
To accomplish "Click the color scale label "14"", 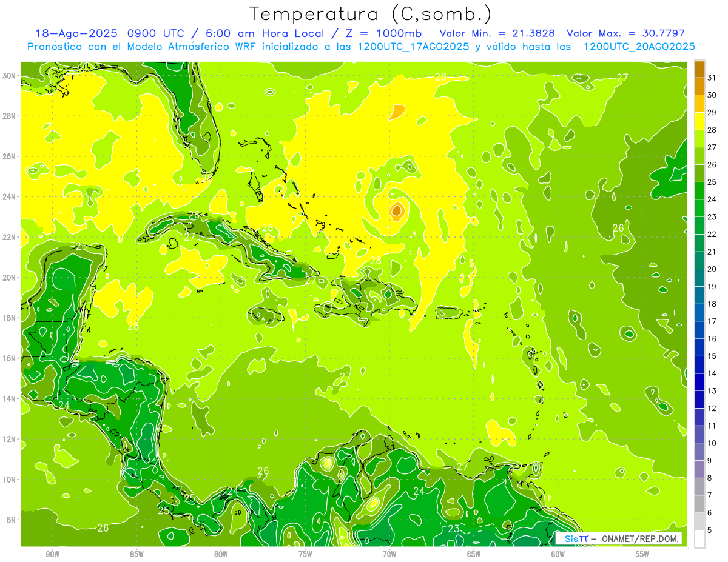I will 712,373.
